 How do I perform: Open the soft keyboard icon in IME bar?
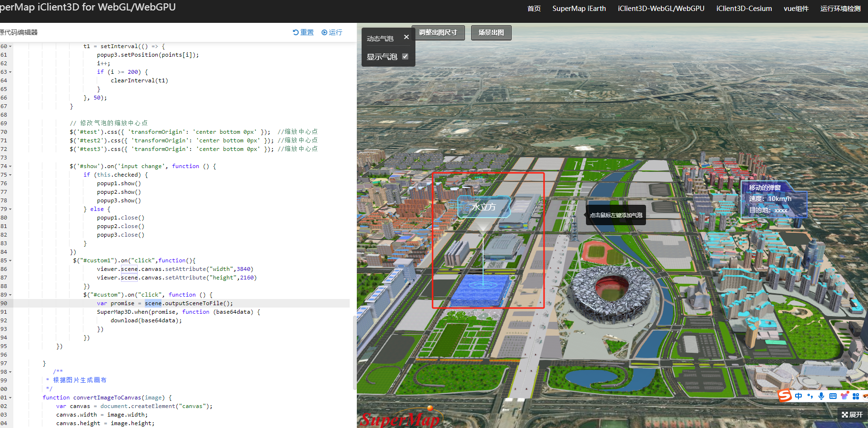(833, 396)
